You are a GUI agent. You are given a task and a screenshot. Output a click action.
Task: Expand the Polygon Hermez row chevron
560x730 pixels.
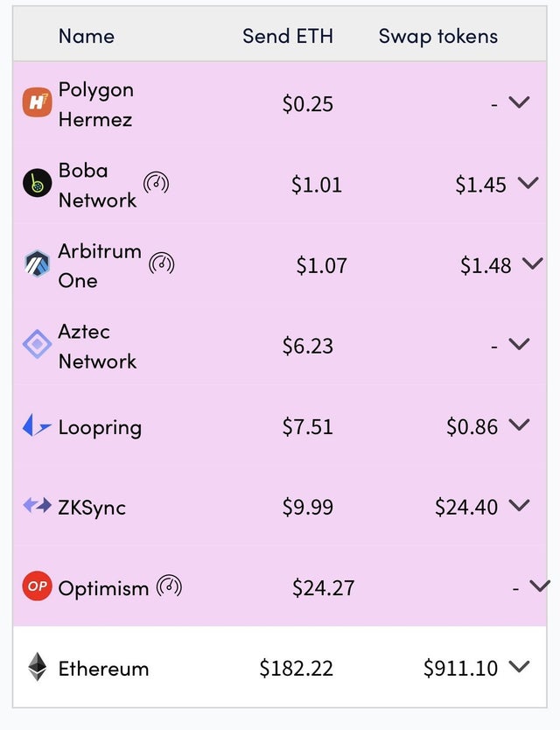(x=519, y=102)
